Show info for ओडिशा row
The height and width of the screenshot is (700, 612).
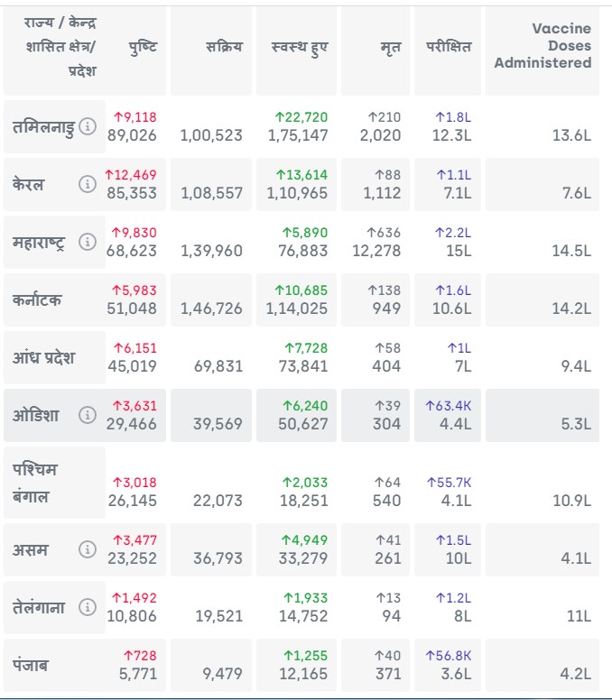pyautogui.click(x=88, y=415)
